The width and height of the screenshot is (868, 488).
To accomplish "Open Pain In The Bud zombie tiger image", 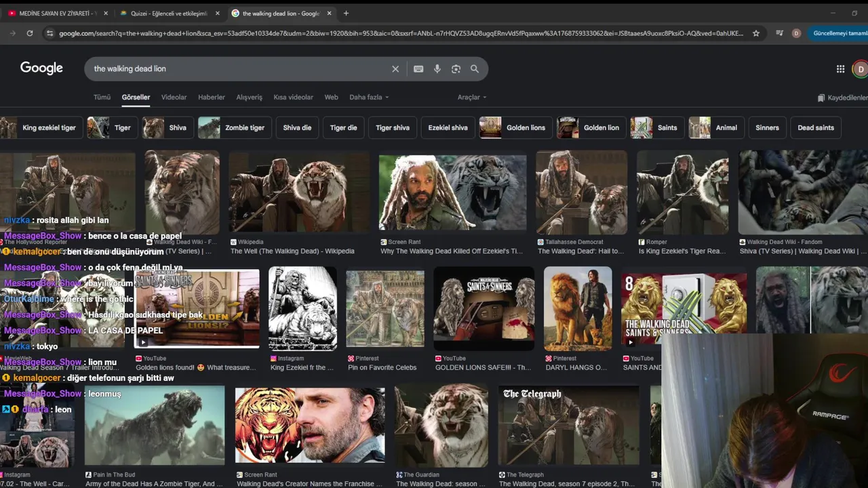I will [155, 426].
